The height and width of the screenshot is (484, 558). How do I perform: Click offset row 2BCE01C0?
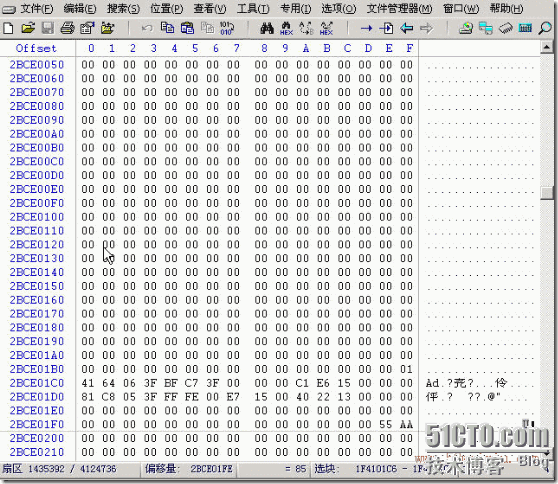pyautogui.click(x=37, y=383)
